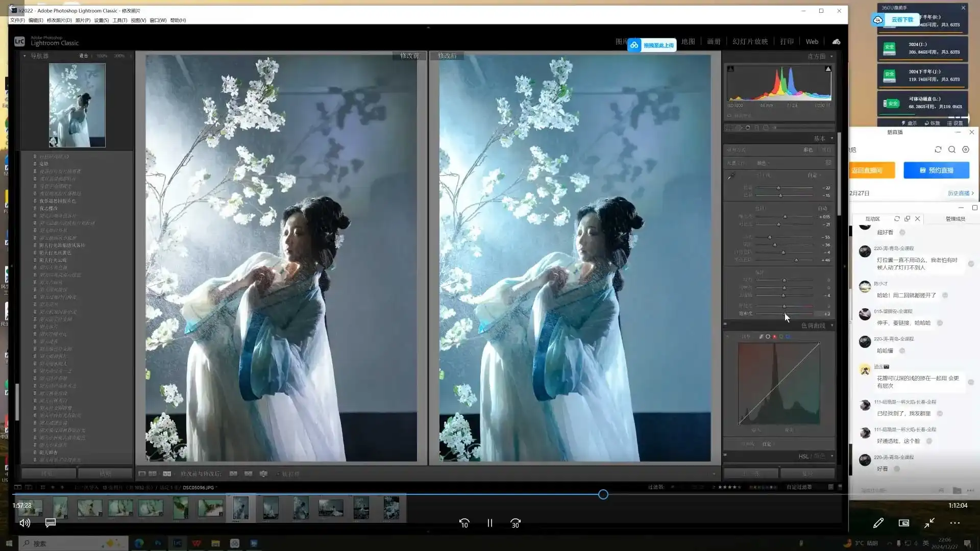The height and width of the screenshot is (551, 980).
Task: Switch to the 幻灯片放映 module
Action: pos(750,42)
